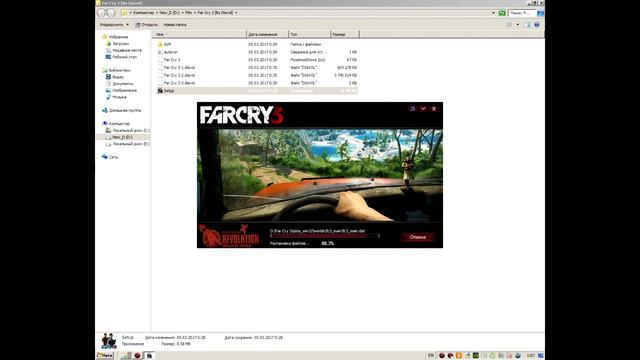Toggle the preview pane icon
This screenshot has height=360, width=640.
tap(527, 25)
